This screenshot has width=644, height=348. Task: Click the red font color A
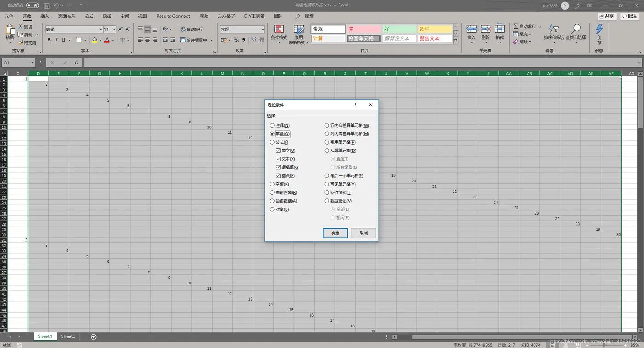[107, 40]
